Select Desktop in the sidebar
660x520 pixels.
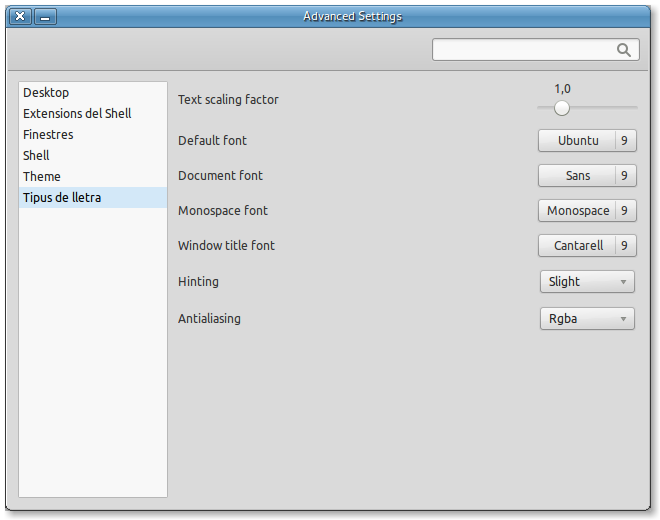tap(46, 93)
